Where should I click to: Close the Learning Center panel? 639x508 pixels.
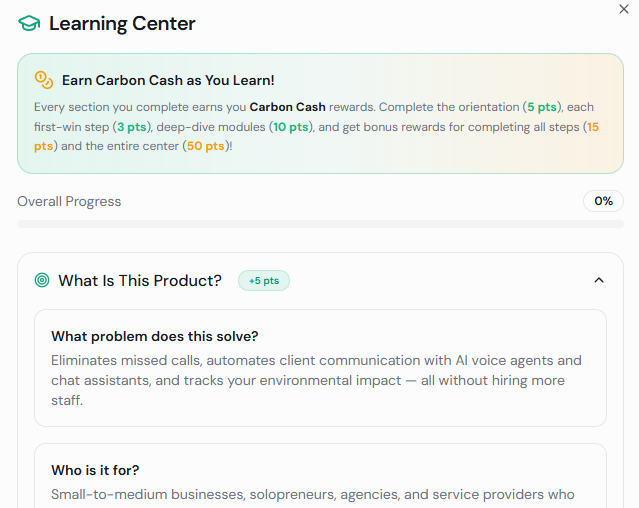[x=624, y=9]
